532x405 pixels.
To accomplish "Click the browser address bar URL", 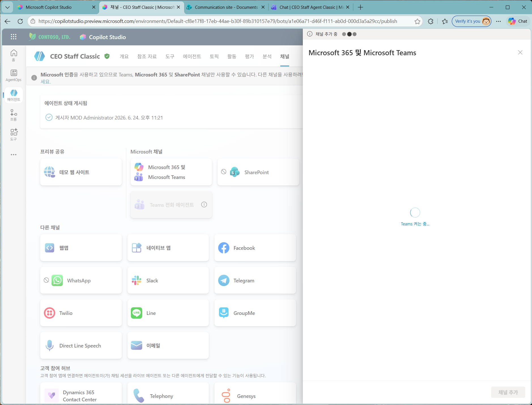I will click(218, 21).
